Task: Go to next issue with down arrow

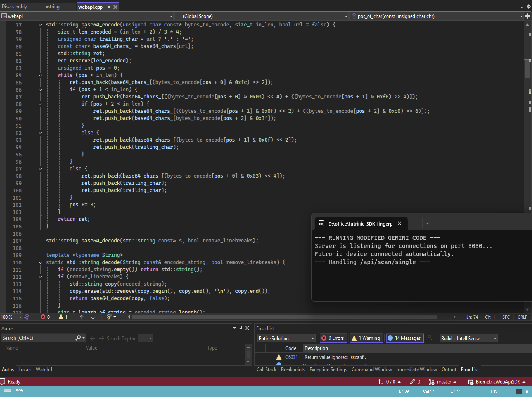Action: coord(93,317)
